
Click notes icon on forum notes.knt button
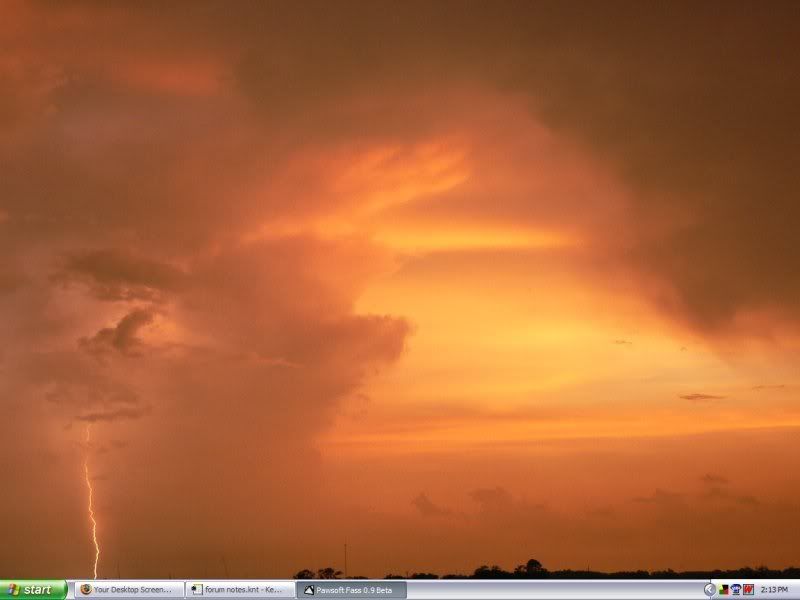click(196, 590)
